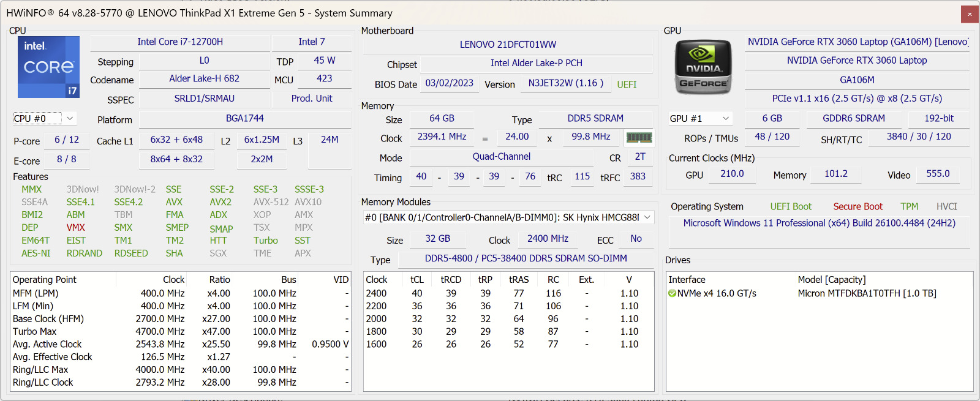The height and width of the screenshot is (401, 980).
Task: Click the GPU memory clock 101.2
Action: pos(836,174)
